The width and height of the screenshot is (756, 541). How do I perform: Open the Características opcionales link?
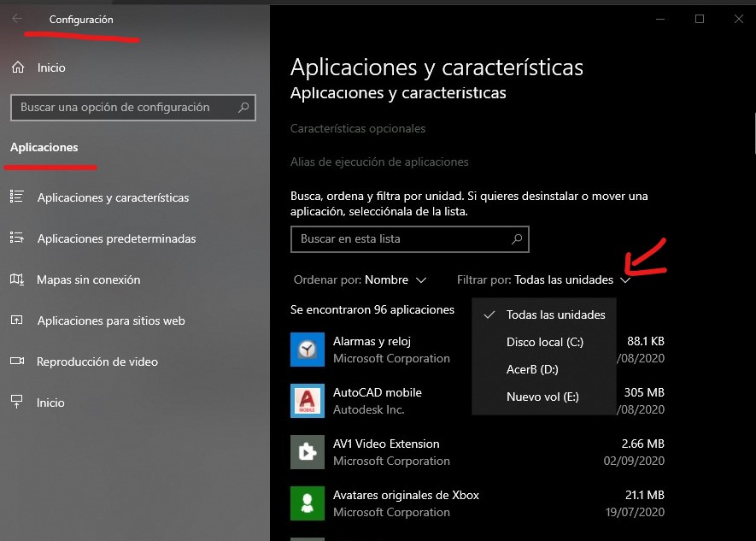coord(358,129)
